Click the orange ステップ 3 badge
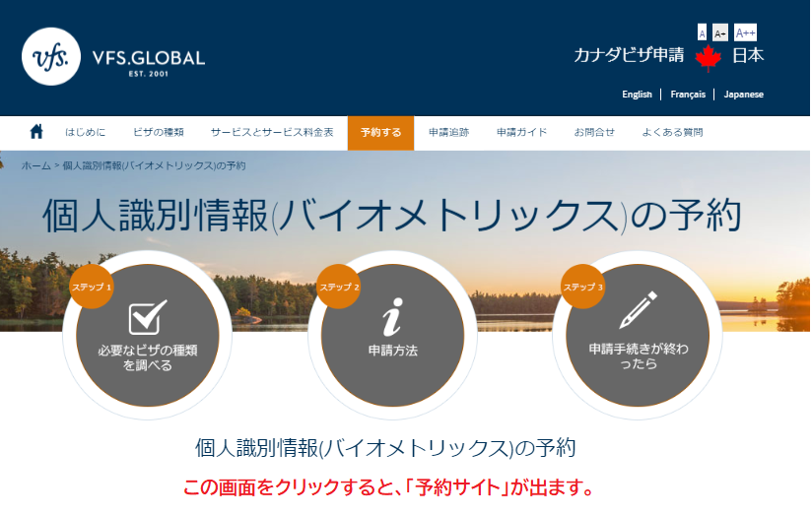 click(583, 287)
